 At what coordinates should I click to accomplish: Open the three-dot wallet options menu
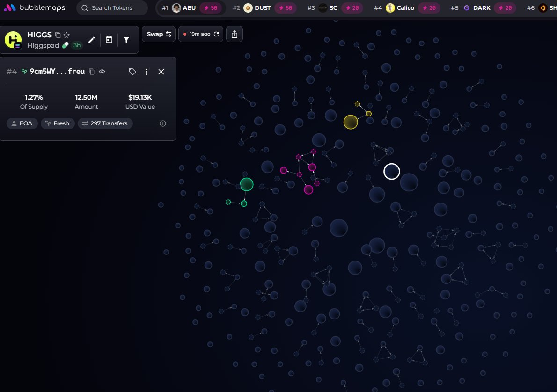click(147, 72)
